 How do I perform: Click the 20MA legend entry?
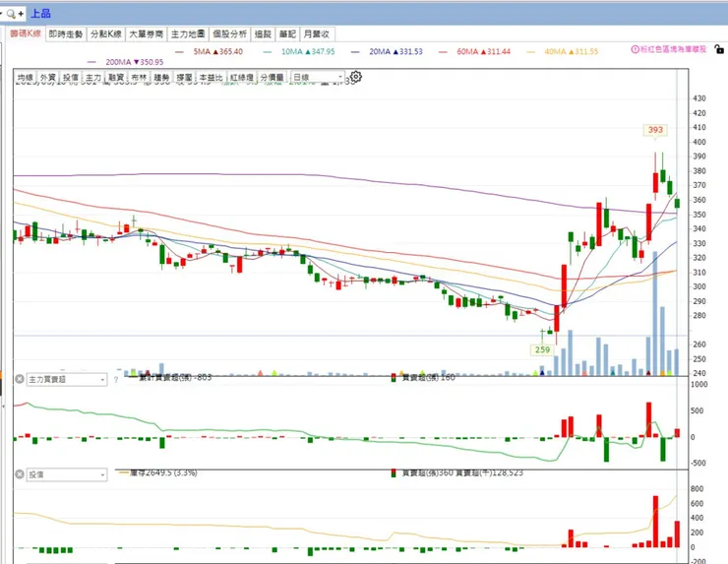(x=388, y=51)
